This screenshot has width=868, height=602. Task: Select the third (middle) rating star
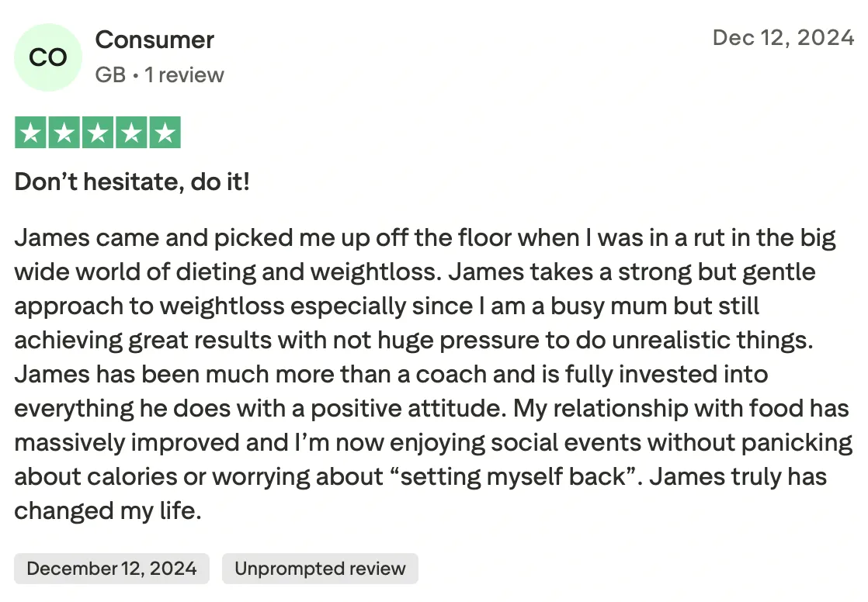point(98,133)
